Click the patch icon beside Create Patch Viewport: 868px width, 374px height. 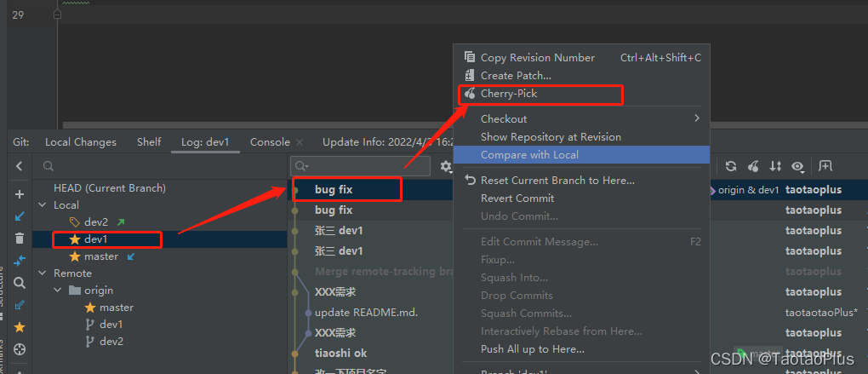[470, 75]
